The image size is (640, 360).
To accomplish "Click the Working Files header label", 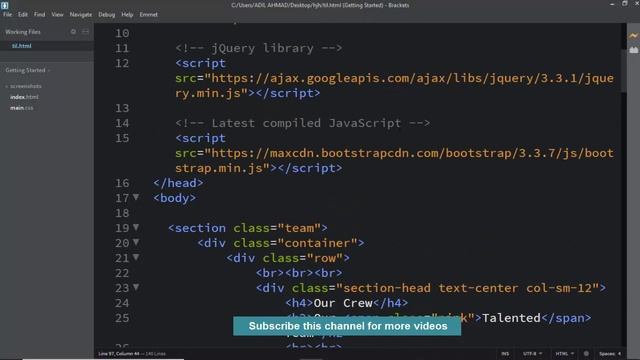I will [23, 32].
